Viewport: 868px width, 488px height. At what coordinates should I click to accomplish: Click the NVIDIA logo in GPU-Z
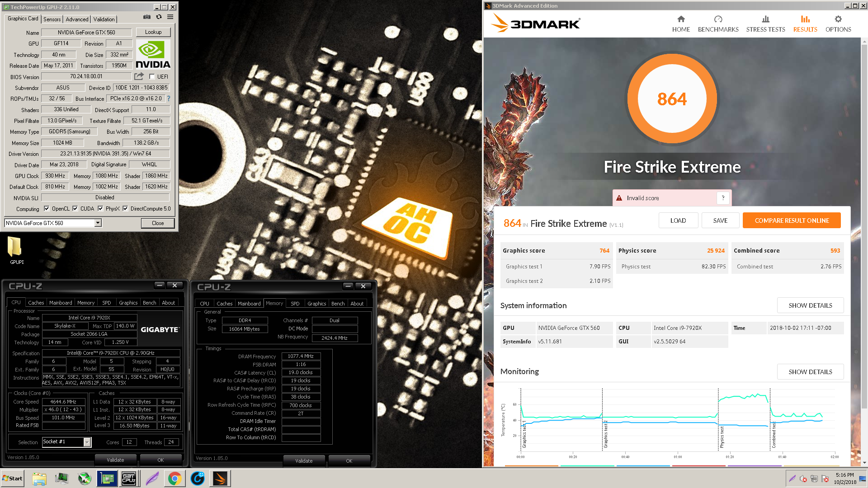click(x=153, y=54)
